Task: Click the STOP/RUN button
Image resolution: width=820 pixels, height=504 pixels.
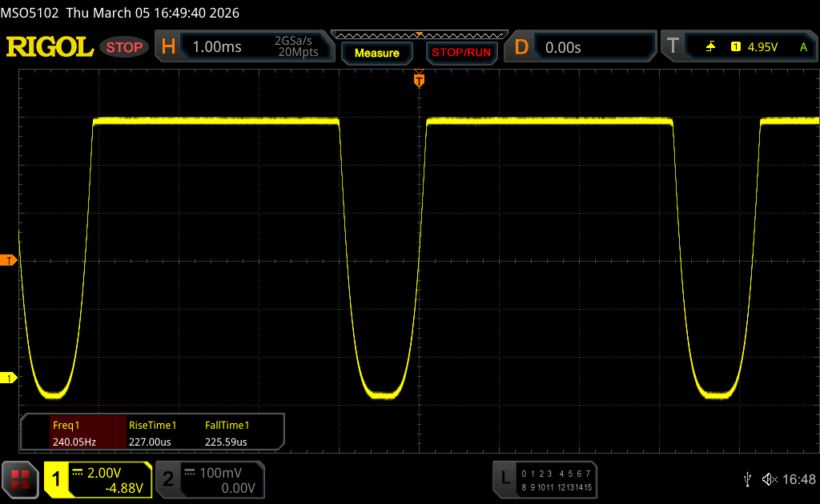Action: click(461, 53)
